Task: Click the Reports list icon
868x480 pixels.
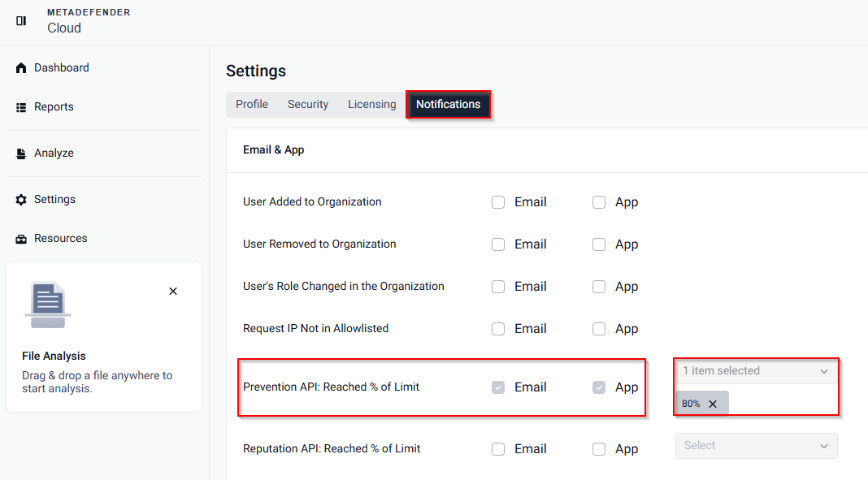Action: click(22, 107)
